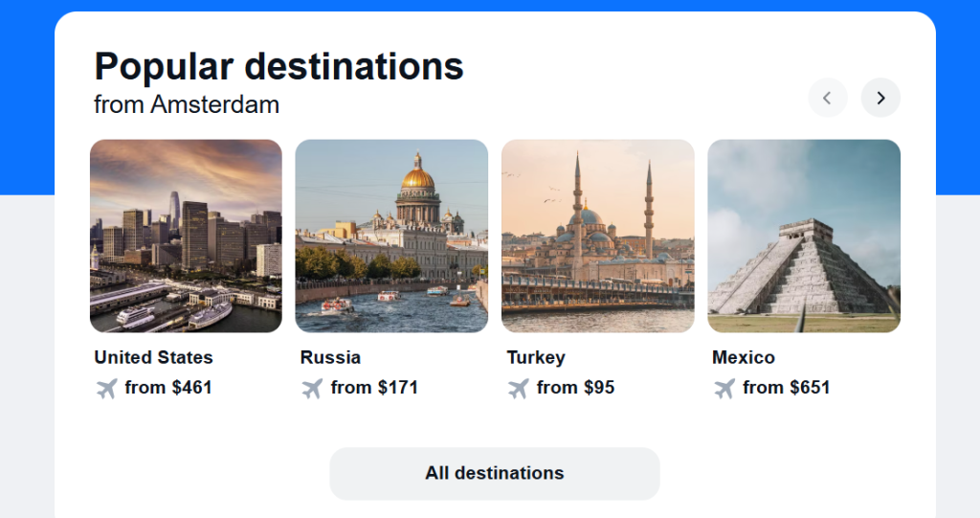
Task: Click the previous arrow carousel button
Action: [828, 98]
